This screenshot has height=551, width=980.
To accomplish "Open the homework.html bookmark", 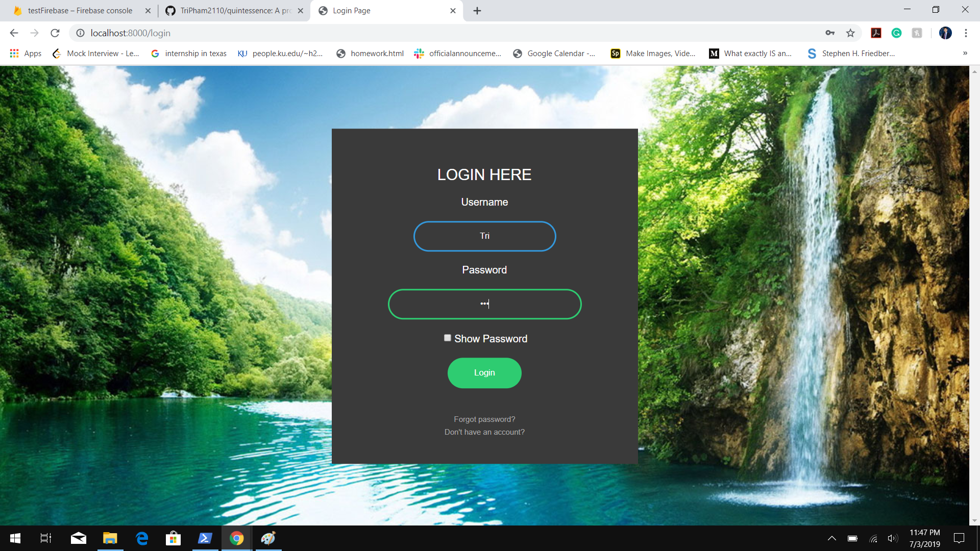I will coord(371,54).
